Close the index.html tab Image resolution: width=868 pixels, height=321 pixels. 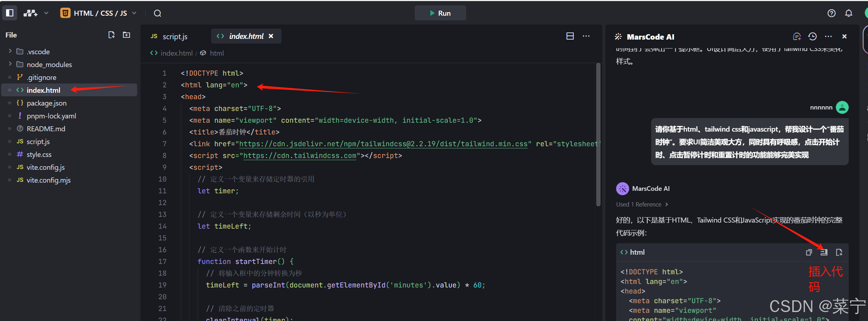271,36
